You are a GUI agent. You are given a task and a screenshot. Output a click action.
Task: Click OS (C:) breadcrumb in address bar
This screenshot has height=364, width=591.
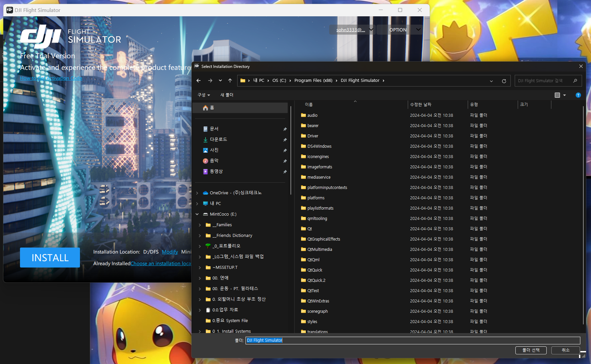click(279, 81)
